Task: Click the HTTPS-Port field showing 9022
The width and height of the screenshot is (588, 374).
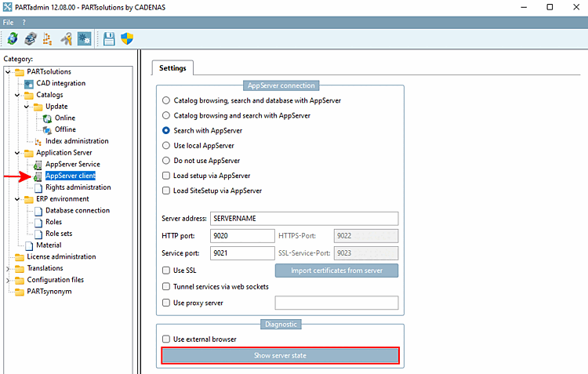Action: coord(366,235)
